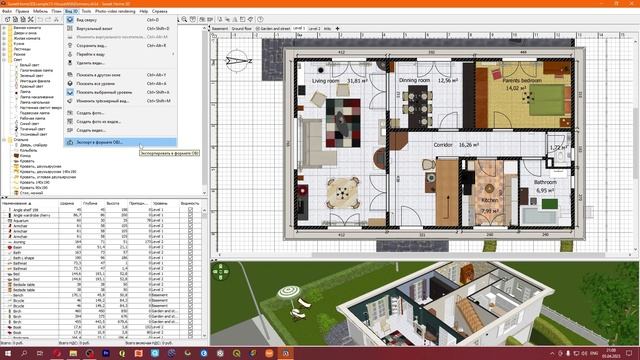The width and height of the screenshot is (640, 360).
Task: Choose Создать видео menu item
Action: [x=120, y=130]
